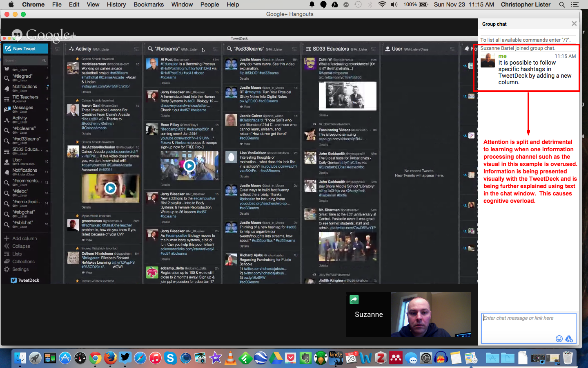This screenshot has height=368, width=588.
Task: Click Google Drive icon in chat box
Action: click(569, 339)
